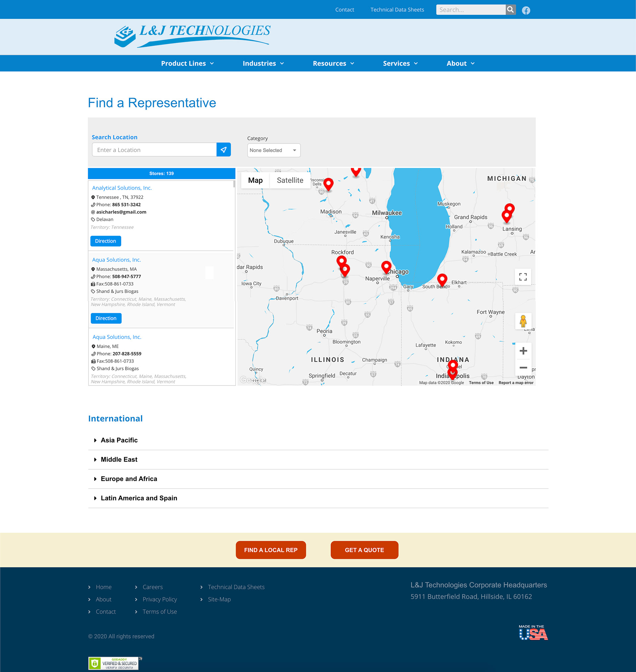
Task: Zoom in on the map
Action: pyautogui.click(x=523, y=351)
